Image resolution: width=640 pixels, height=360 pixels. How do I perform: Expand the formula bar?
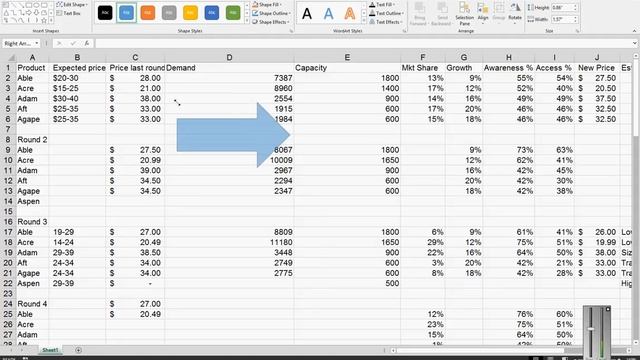635,43
